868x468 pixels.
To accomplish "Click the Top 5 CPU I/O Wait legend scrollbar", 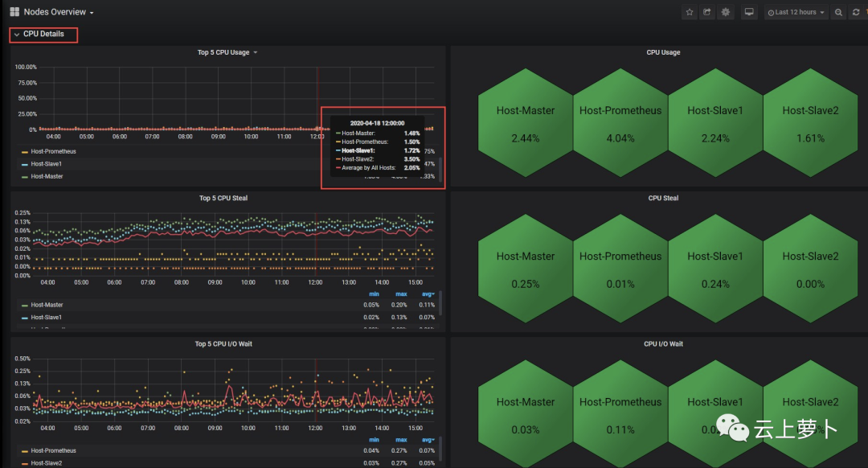I will pyautogui.click(x=440, y=450).
